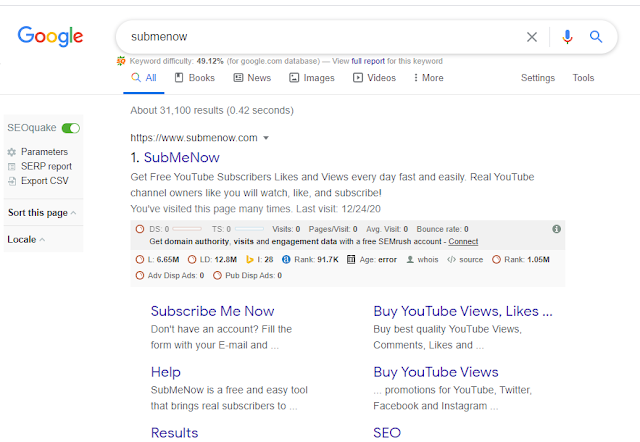The width and height of the screenshot is (640, 442).
Task: Click Parameters label in SEOquake sidebar
Action: point(44,152)
